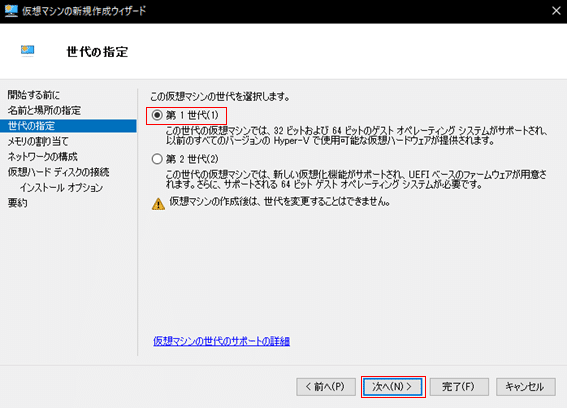Click the 第 2 世代 description mentioning UEFI

(x=356, y=179)
